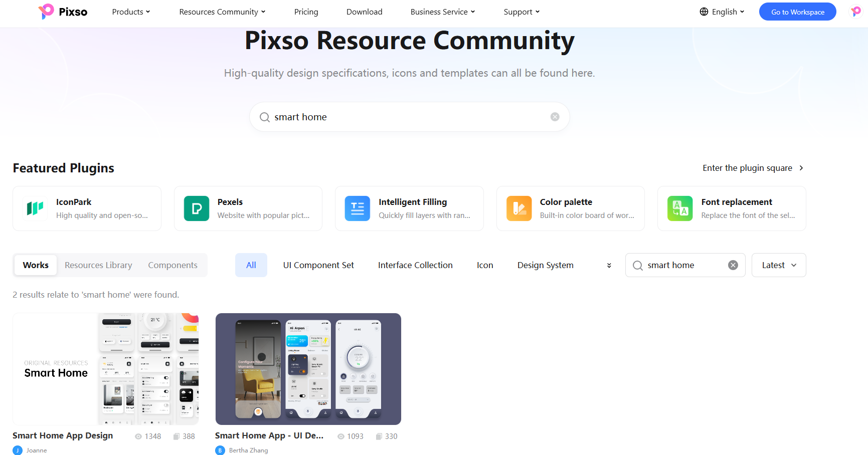Click author name Bertha Zhang
Image resolution: width=868 pixels, height=455 pixels.
(248, 450)
